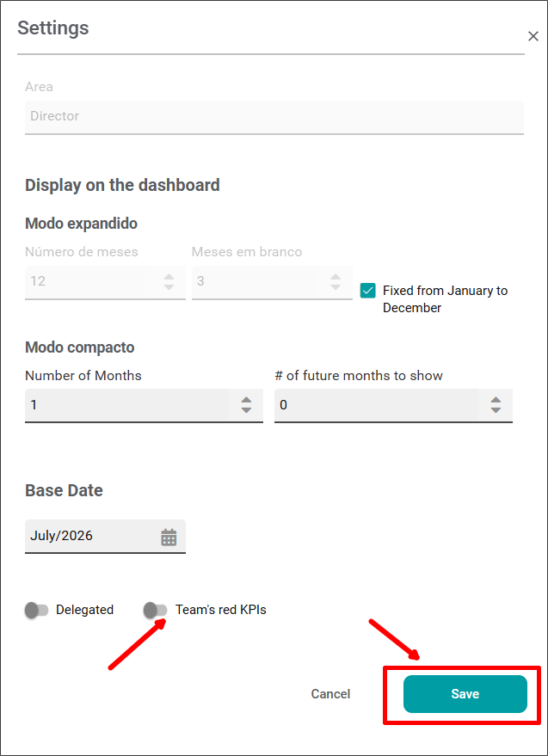The width and height of the screenshot is (548, 756).
Task: Select the Number of Months input field
Action: 144,405
